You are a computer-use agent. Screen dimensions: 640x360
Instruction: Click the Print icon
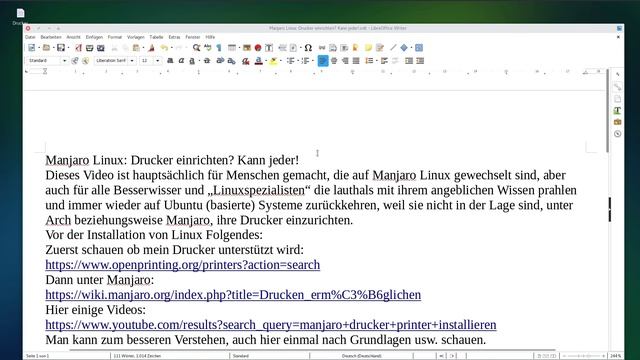pos(89,48)
